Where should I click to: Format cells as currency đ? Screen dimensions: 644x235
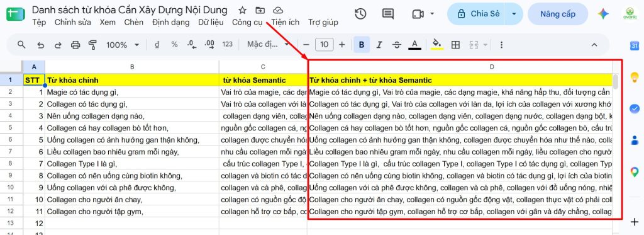(157, 45)
